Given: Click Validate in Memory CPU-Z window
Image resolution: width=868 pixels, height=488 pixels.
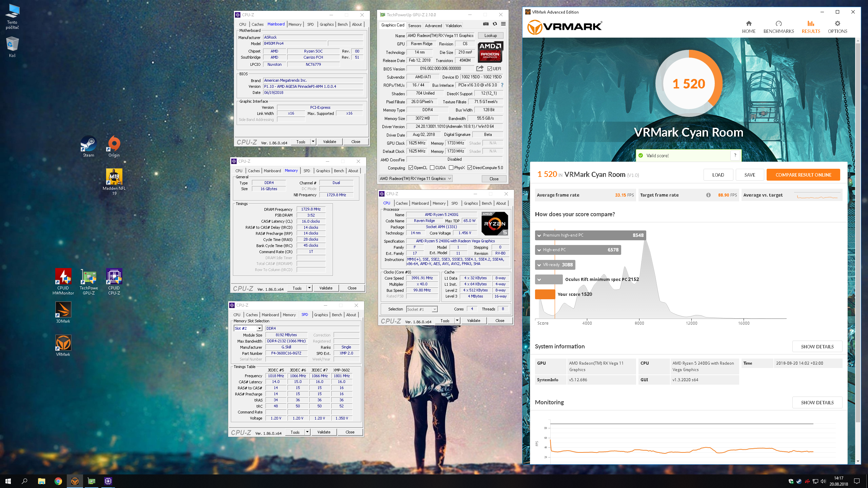Looking at the screenshot, I should point(326,288).
